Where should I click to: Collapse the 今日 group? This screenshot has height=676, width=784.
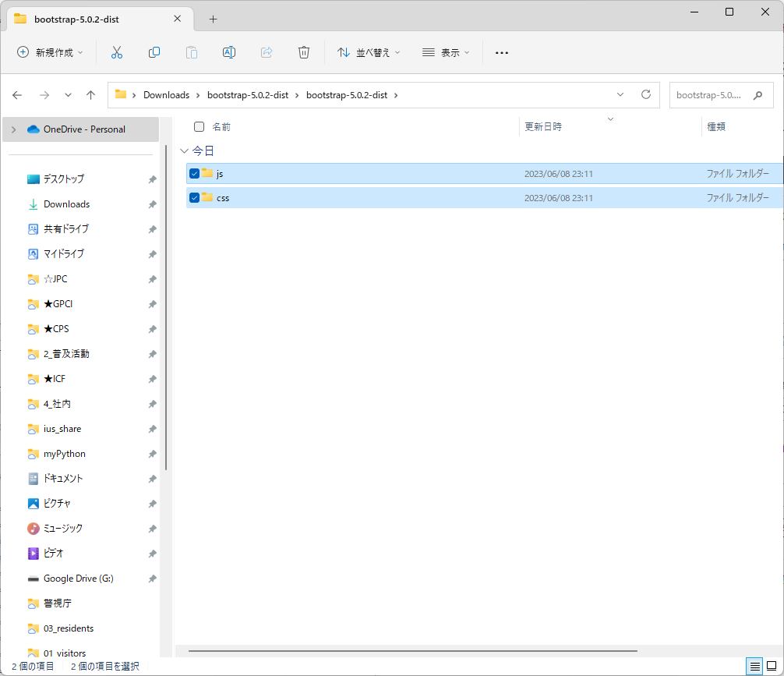click(x=184, y=150)
